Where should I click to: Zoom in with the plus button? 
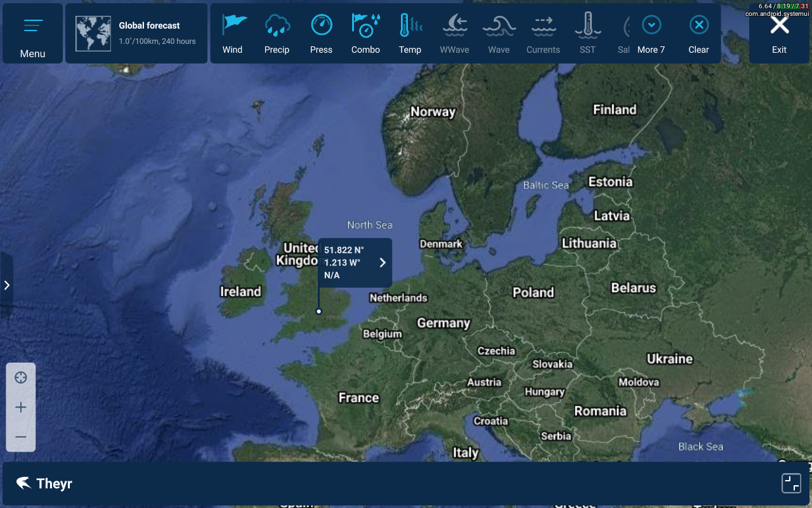coord(21,408)
